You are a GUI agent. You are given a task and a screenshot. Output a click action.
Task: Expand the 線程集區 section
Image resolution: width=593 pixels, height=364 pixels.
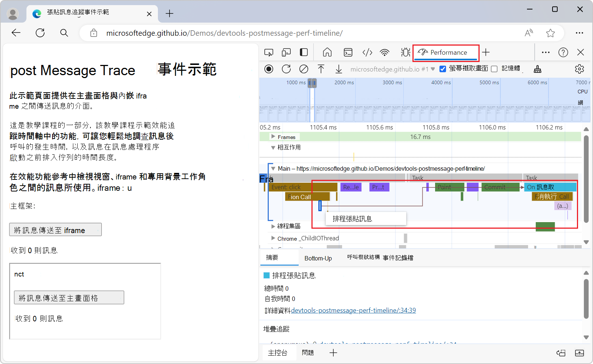pyautogui.click(x=273, y=226)
